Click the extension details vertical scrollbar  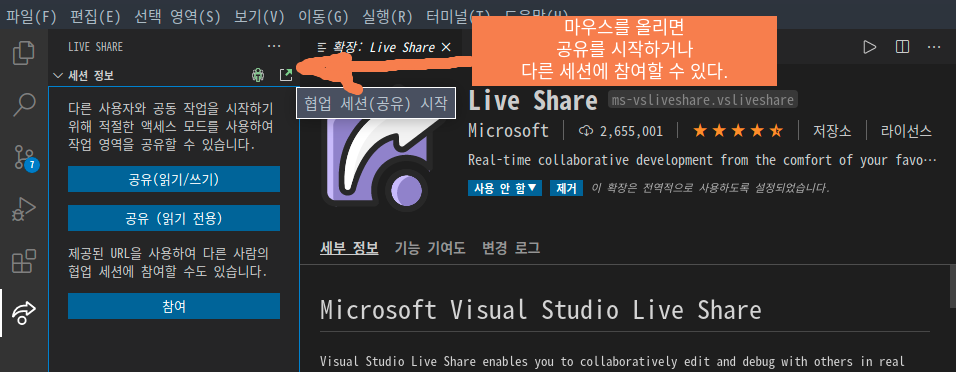click(952, 287)
